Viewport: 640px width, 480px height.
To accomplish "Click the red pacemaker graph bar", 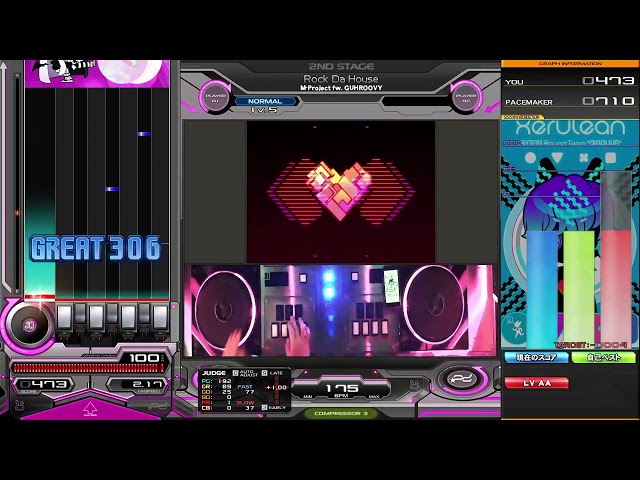I will tap(616, 289).
